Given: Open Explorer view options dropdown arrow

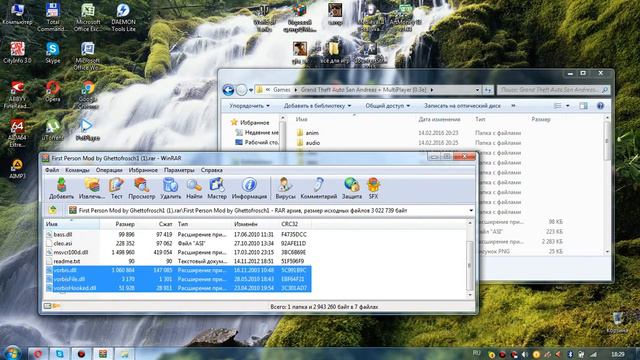Looking at the screenshot, I should coord(567,106).
